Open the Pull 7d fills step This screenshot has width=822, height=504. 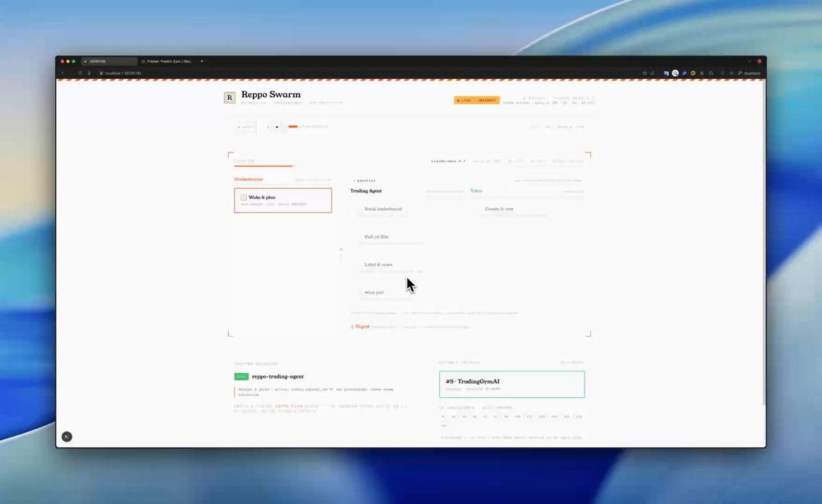click(x=376, y=236)
